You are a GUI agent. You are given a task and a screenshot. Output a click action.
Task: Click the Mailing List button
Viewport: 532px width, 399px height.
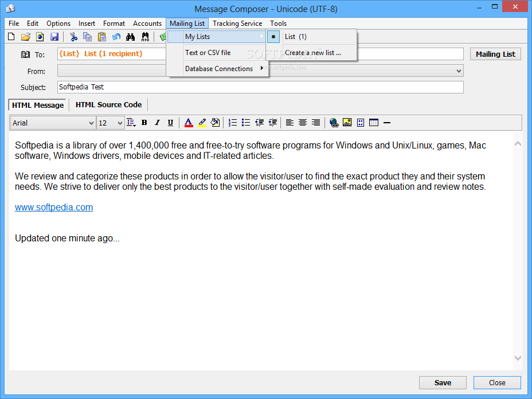click(x=495, y=54)
